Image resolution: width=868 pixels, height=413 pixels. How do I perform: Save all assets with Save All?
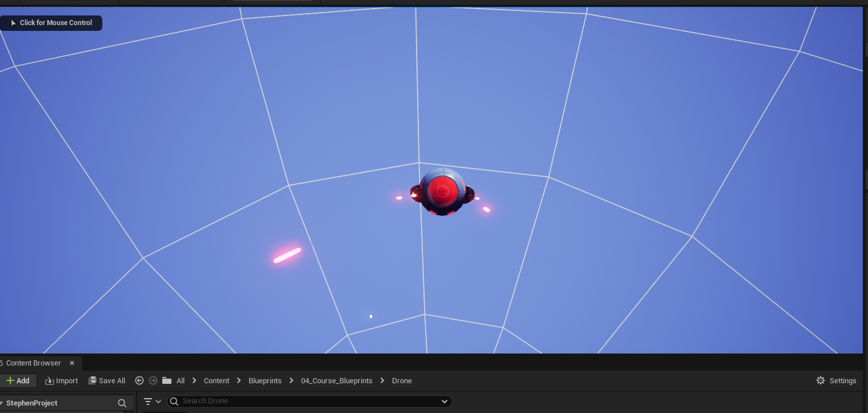[x=107, y=381]
